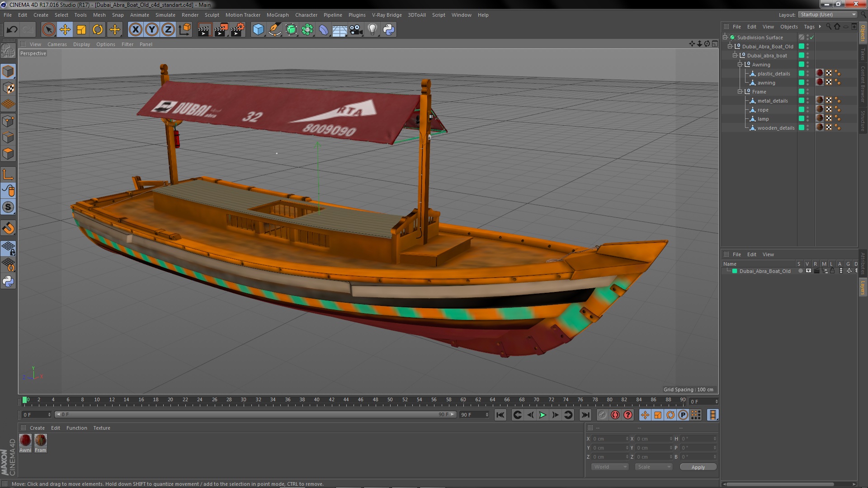Click the Apply button in coordinates
This screenshot has width=868, height=488.
698,467
